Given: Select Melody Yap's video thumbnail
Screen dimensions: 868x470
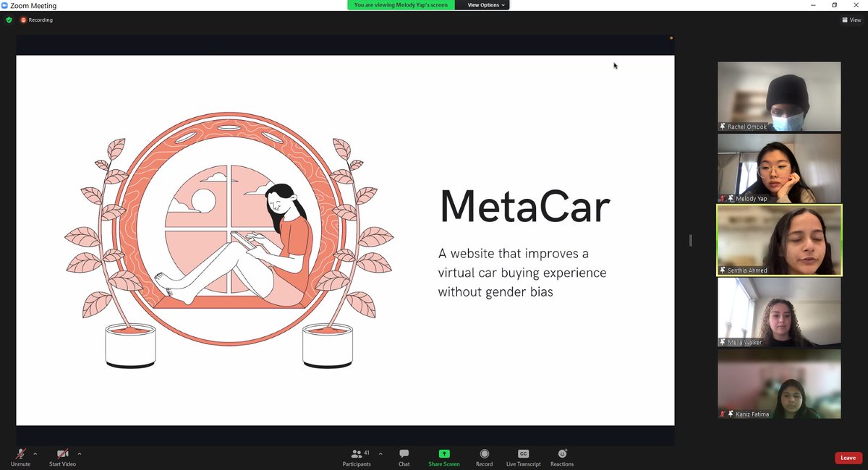Looking at the screenshot, I should tap(779, 168).
